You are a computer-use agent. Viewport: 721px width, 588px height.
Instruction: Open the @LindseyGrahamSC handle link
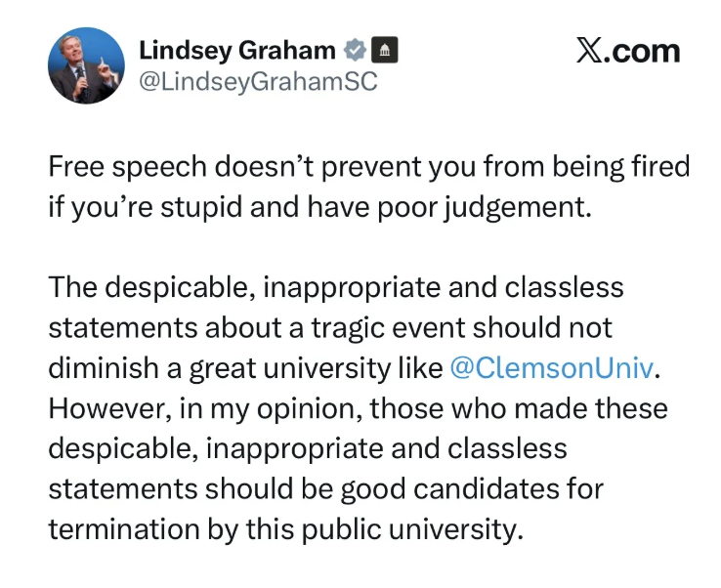[258, 82]
